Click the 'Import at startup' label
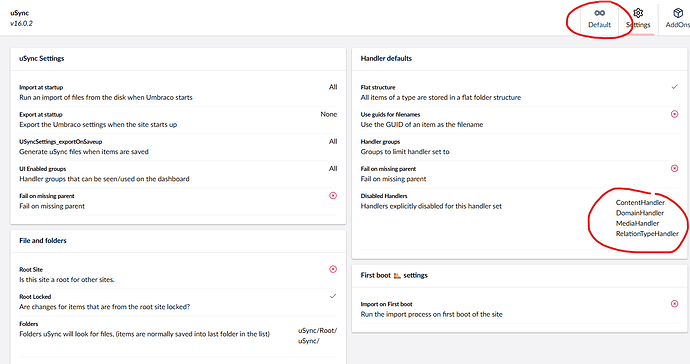Viewport: 690px width, 364px height. coord(41,87)
